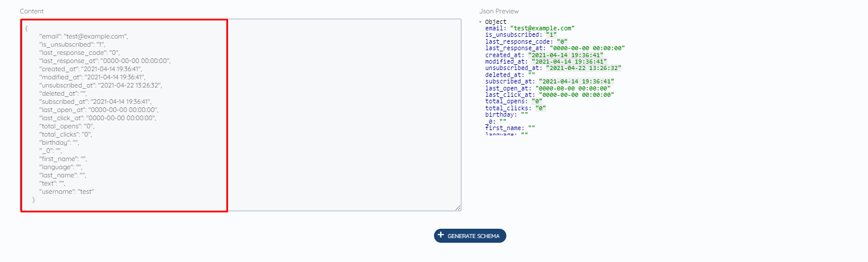Click the "last_click_at" line in Content editor
This screenshot has height=262, width=868.
click(x=97, y=118)
